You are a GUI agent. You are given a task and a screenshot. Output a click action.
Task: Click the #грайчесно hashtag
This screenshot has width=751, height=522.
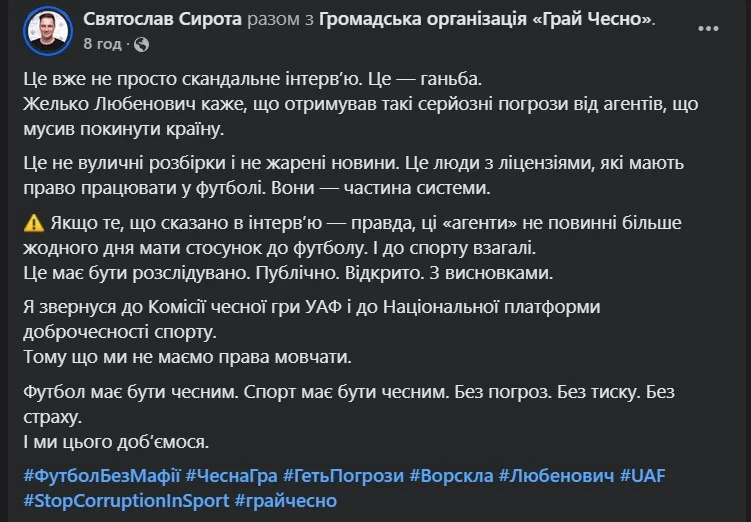(287, 499)
